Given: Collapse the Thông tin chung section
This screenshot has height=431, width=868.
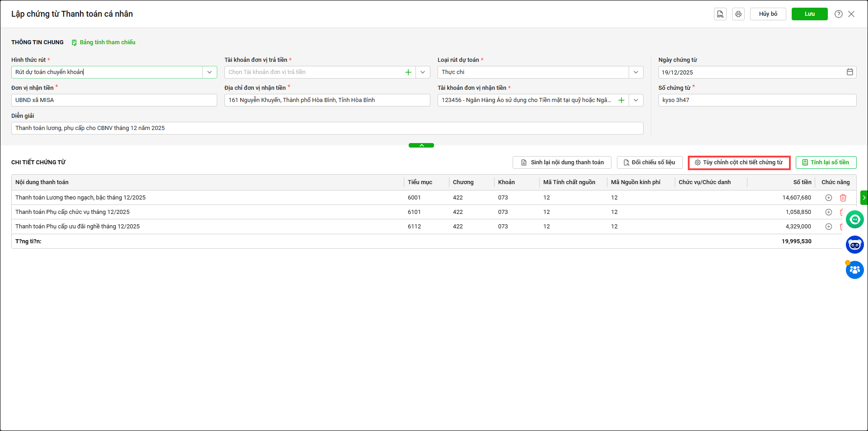Looking at the screenshot, I should [421, 145].
